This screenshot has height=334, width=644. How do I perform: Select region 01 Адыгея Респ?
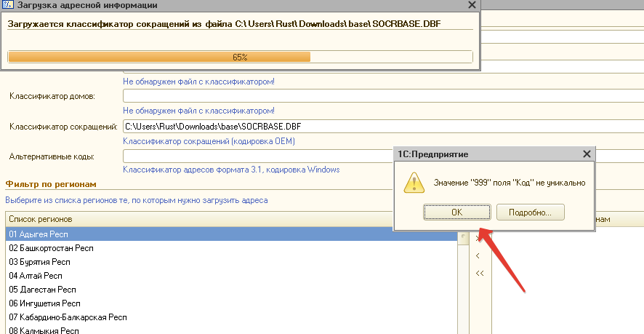pos(232,234)
